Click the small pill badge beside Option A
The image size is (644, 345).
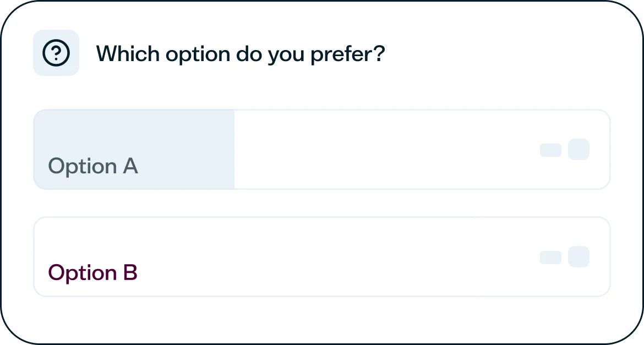pos(550,150)
